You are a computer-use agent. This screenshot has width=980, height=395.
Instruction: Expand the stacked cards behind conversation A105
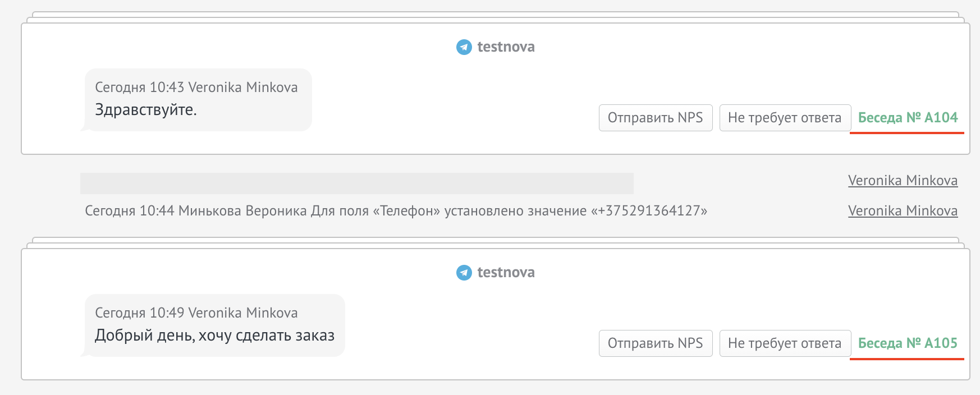pyautogui.click(x=495, y=241)
